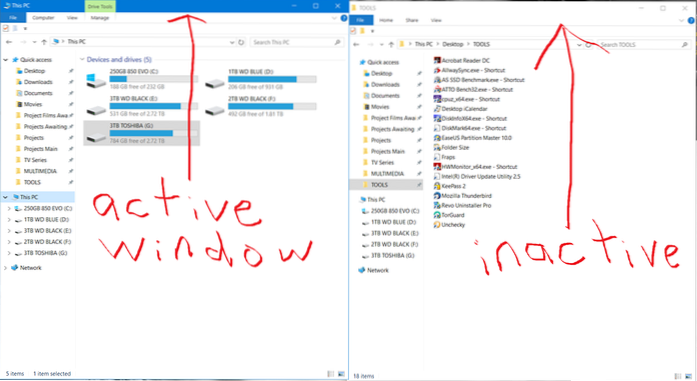
Task: Open address bar history dropdown in This PC window
Action: pos(232,42)
